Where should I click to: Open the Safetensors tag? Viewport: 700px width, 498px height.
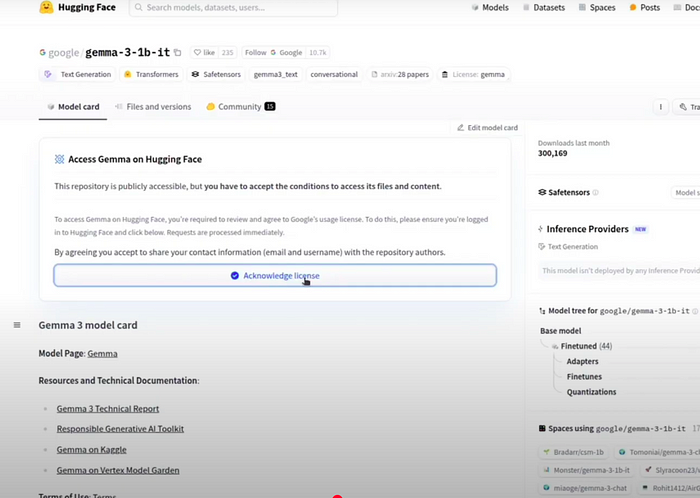216,75
